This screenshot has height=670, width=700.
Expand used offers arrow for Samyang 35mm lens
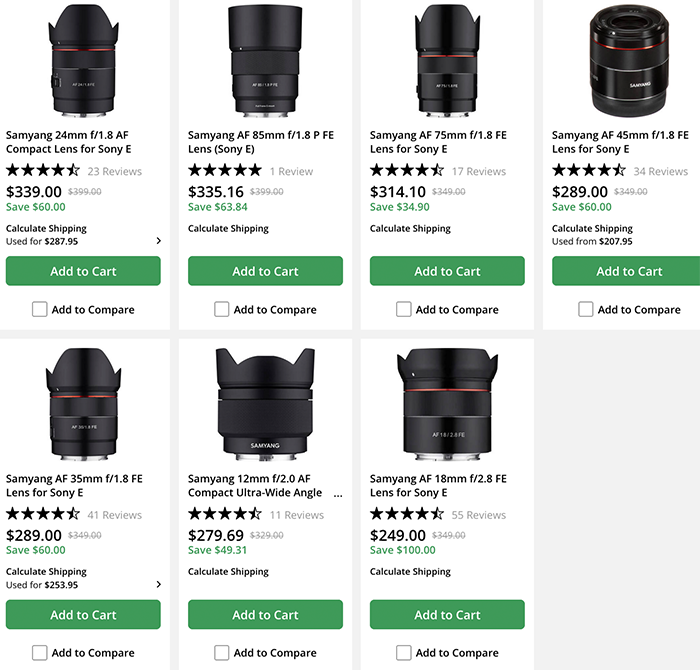click(x=158, y=585)
